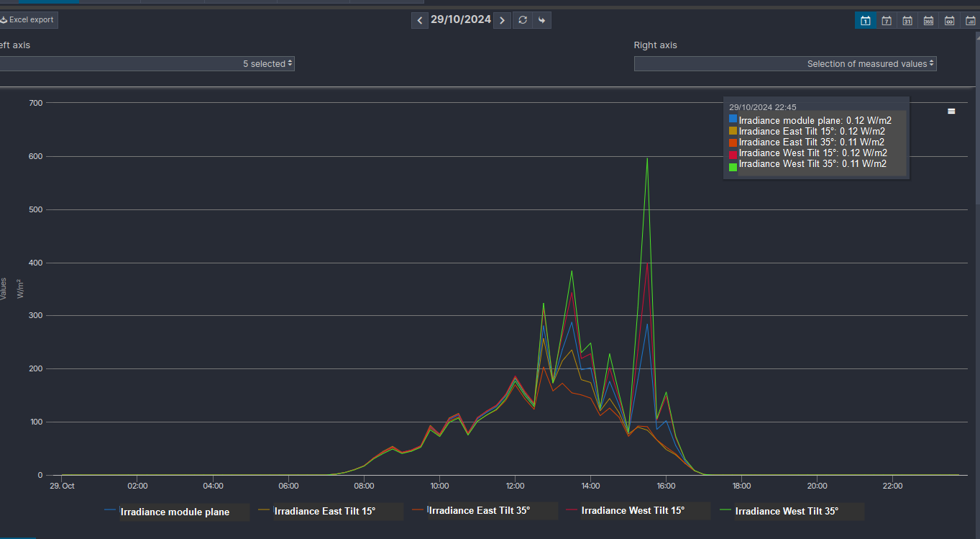Refresh the chart data

click(523, 20)
